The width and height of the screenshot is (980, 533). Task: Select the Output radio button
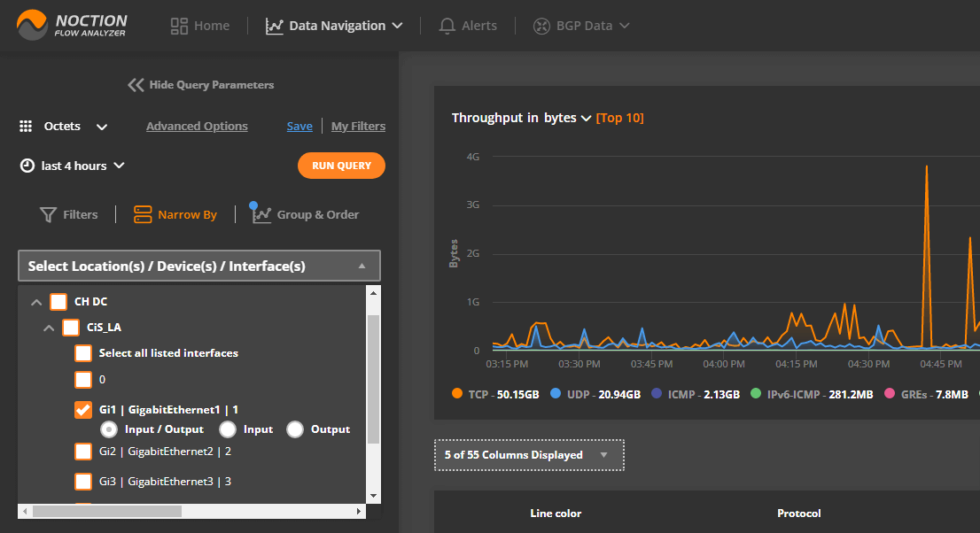tap(295, 429)
